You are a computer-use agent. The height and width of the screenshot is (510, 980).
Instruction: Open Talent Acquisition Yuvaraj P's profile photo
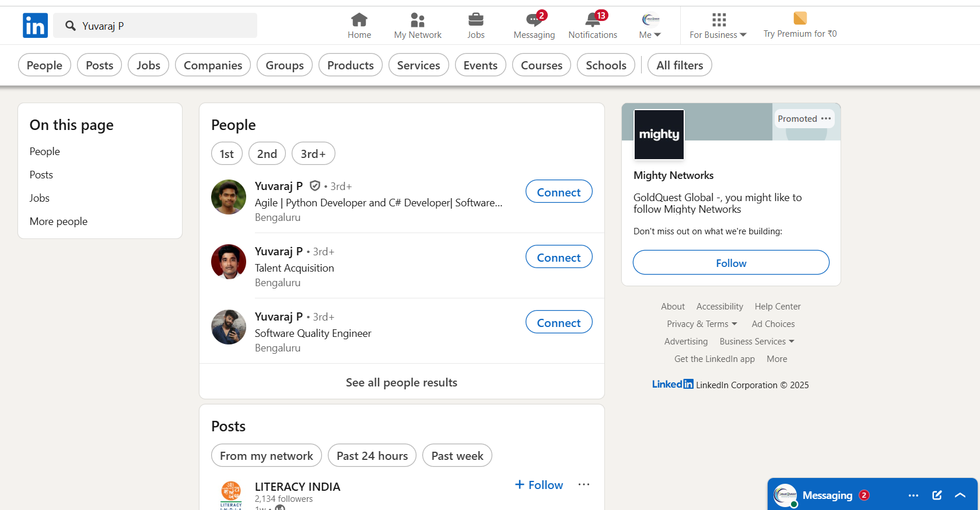tap(229, 262)
